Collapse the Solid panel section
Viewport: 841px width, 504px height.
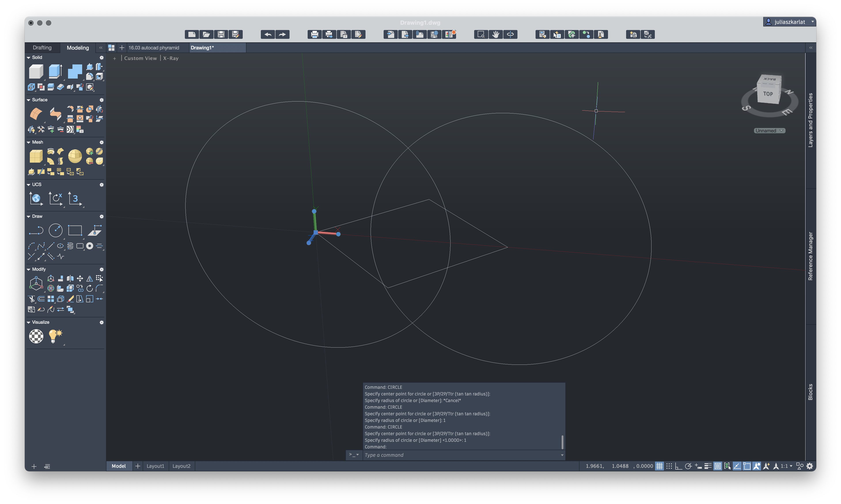28,57
